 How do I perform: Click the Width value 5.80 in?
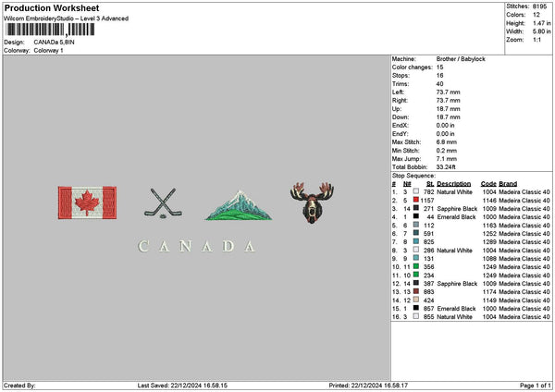tap(542, 31)
